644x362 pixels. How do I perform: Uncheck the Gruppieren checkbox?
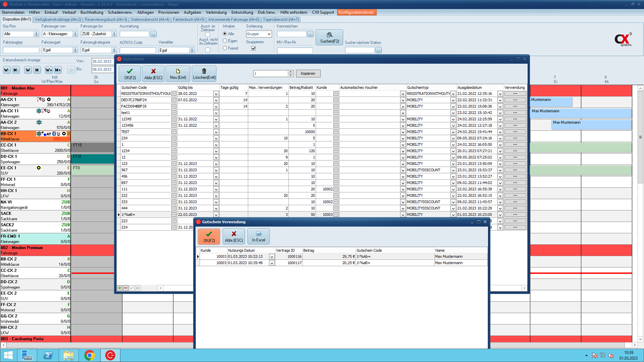pyautogui.click(x=253, y=48)
